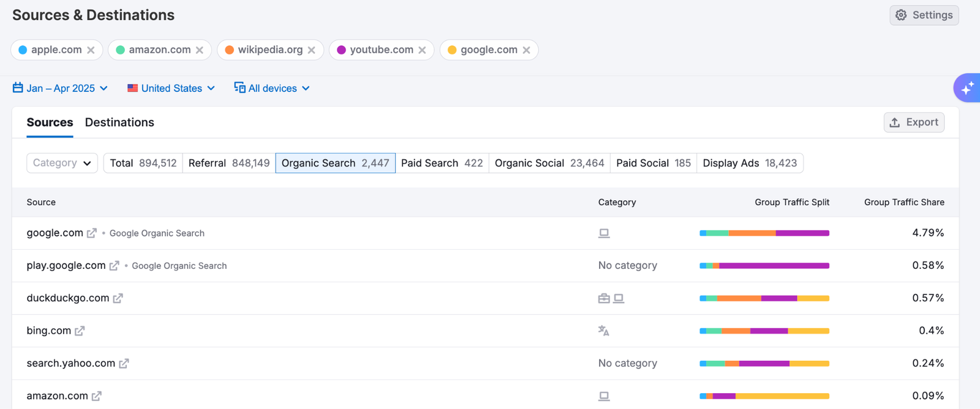
Task: Select the Total 894,512 filter
Action: tap(143, 163)
